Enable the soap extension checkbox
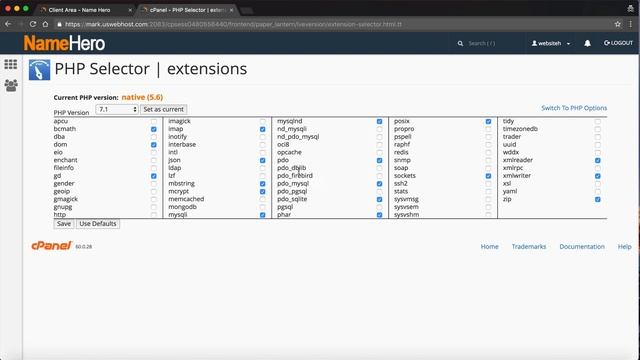This screenshot has height=360, width=640. 488,168
